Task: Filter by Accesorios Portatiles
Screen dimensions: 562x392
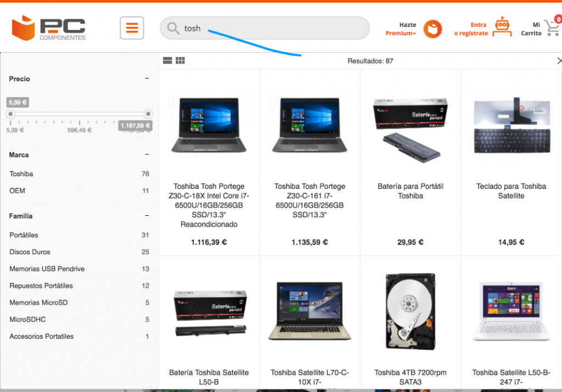Action: point(79,337)
